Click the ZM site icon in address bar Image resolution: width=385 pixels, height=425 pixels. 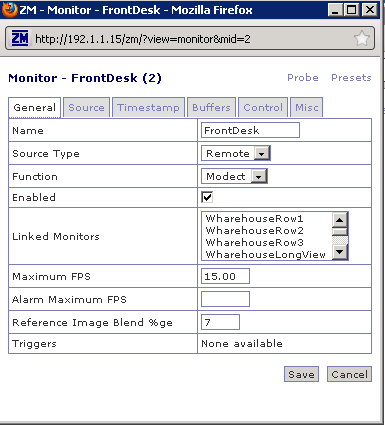[x=20, y=39]
